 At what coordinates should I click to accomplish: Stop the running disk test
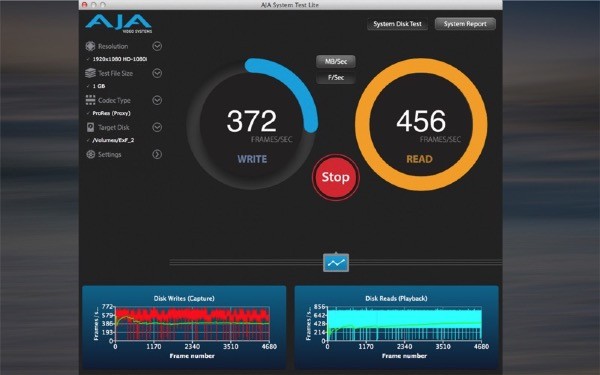click(x=336, y=177)
